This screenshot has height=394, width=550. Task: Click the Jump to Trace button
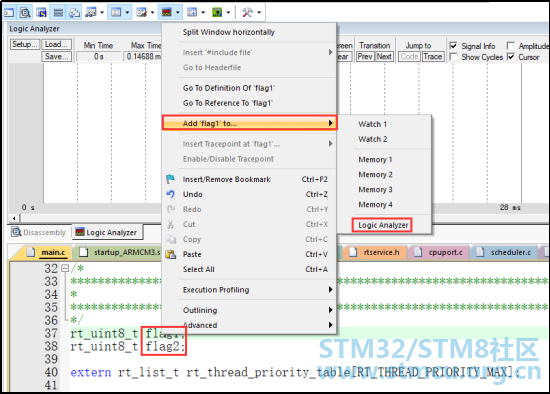[432, 56]
